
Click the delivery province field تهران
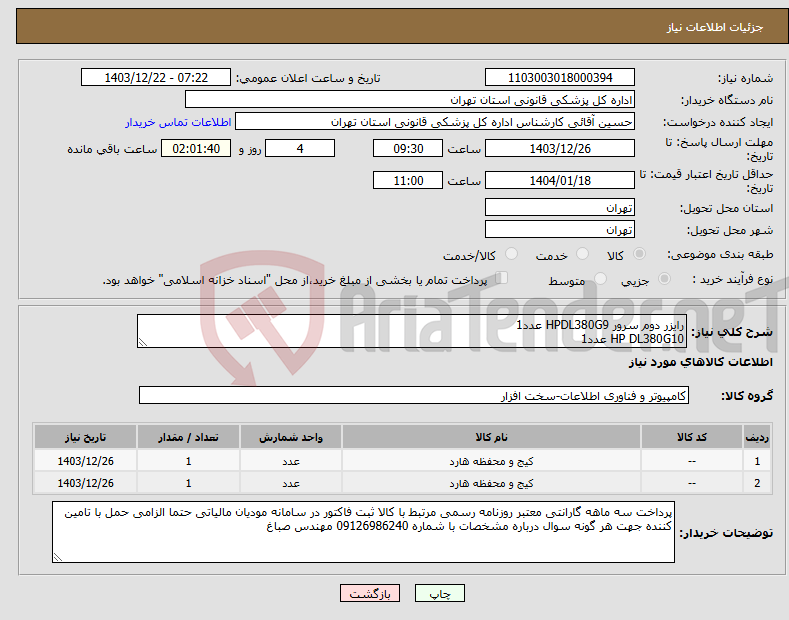(560, 207)
